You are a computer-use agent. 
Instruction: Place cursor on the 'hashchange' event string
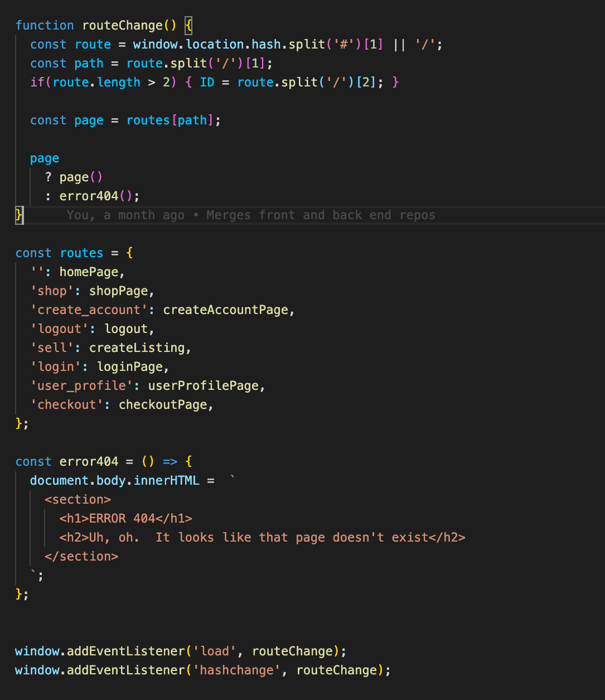(237, 670)
